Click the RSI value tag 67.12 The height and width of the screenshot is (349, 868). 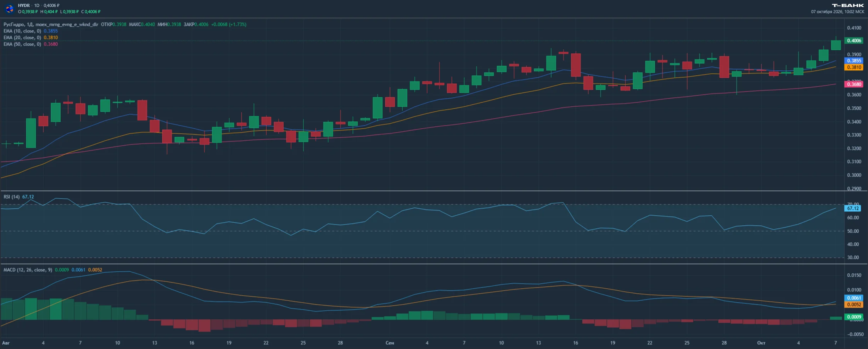tap(853, 208)
